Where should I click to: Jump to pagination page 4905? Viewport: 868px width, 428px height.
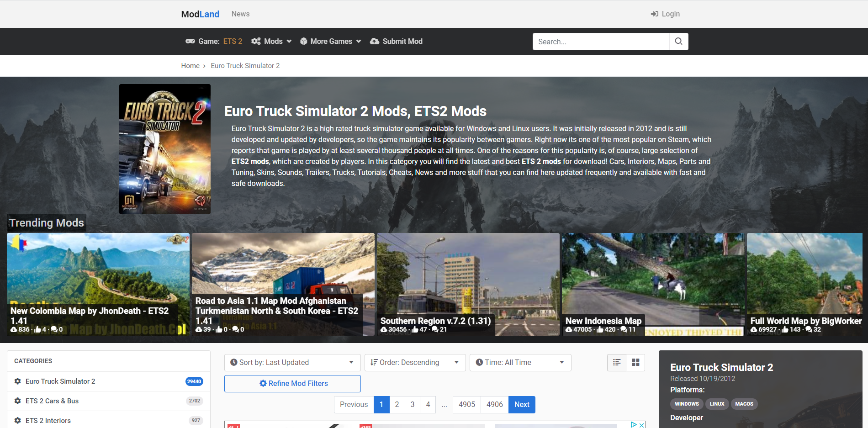click(467, 405)
